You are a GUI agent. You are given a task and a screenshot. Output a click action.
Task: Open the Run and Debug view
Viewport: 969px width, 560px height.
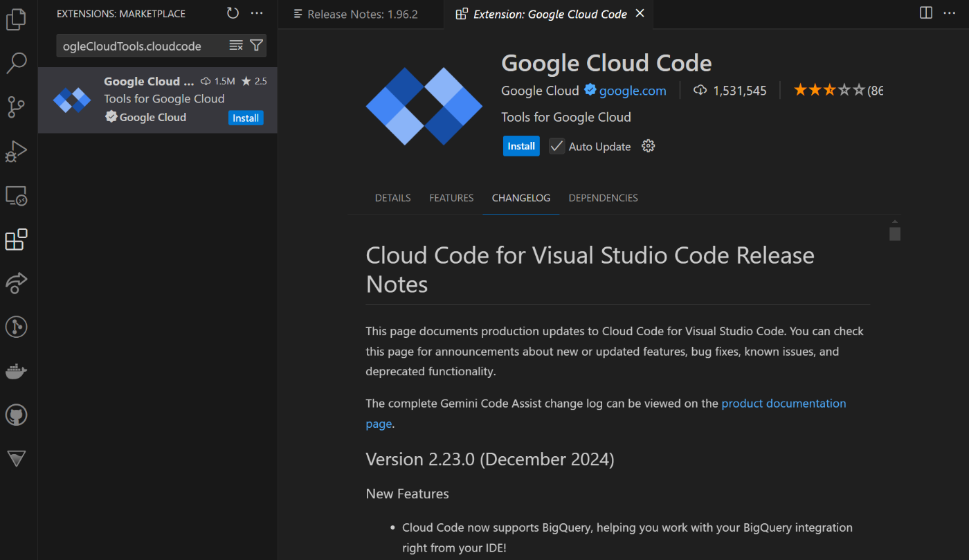point(17,151)
